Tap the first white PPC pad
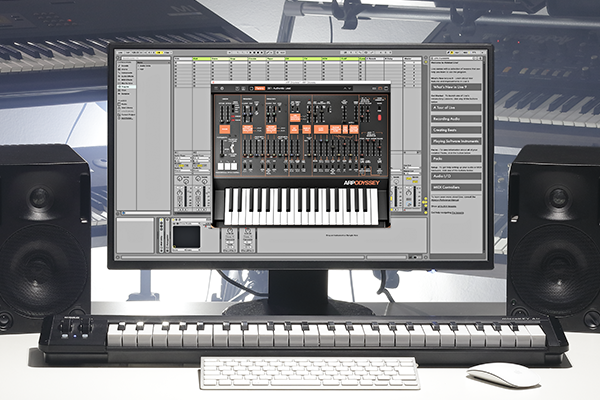The width and height of the screenshot is (600, 400). [x=221, y=167]
